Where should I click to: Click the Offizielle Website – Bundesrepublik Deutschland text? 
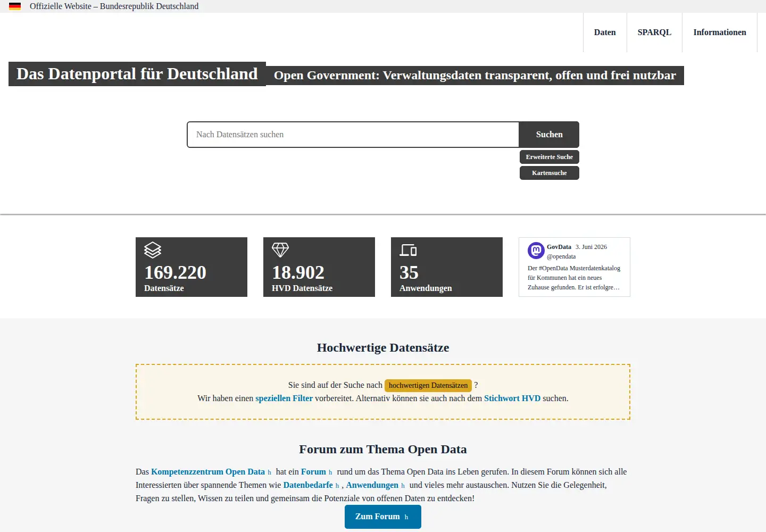(x=114, y=6)
